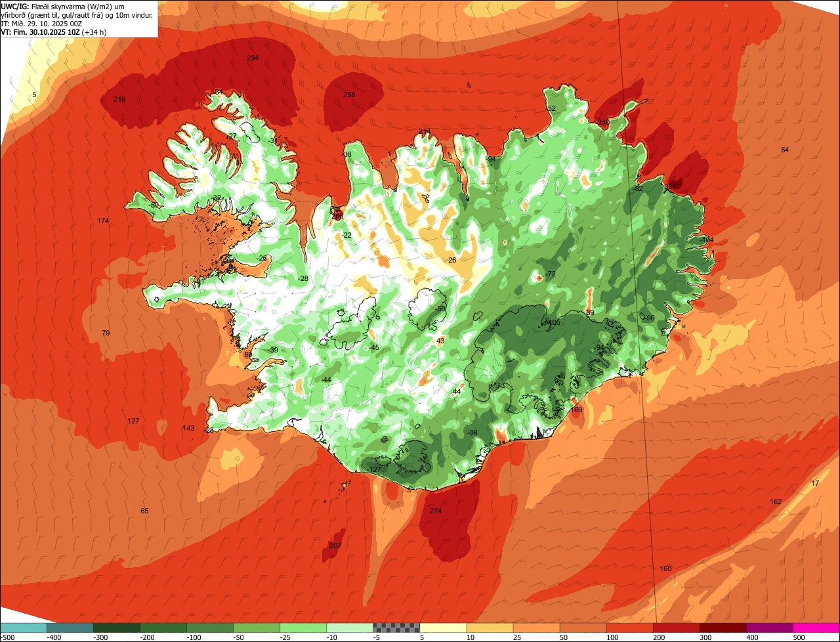Select the 143 value southwest of Reykjanes
The width and height of the screenshot is (840, 642).
[x=188, y=428]
